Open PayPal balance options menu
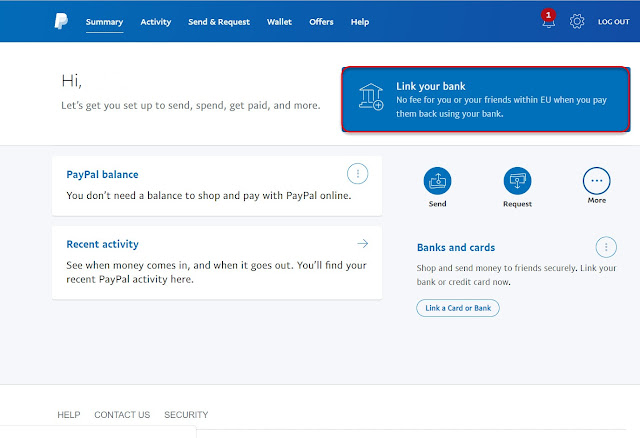This screenshot has height=438, width=640. (358, 174)
